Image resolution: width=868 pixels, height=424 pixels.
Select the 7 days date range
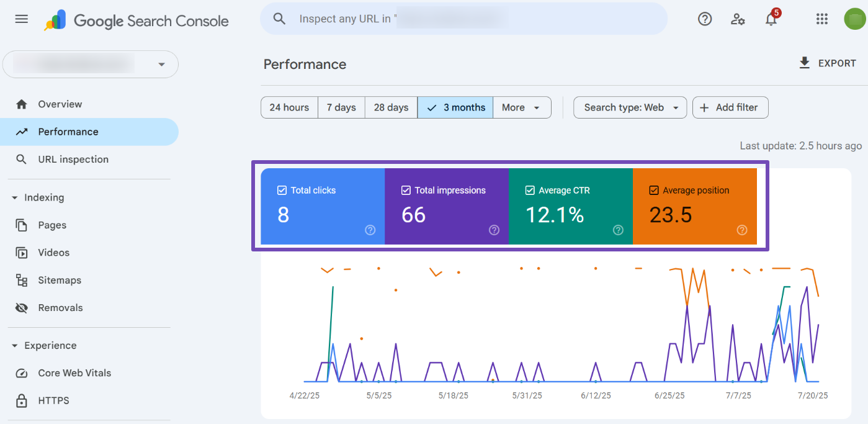coord(341,107)
